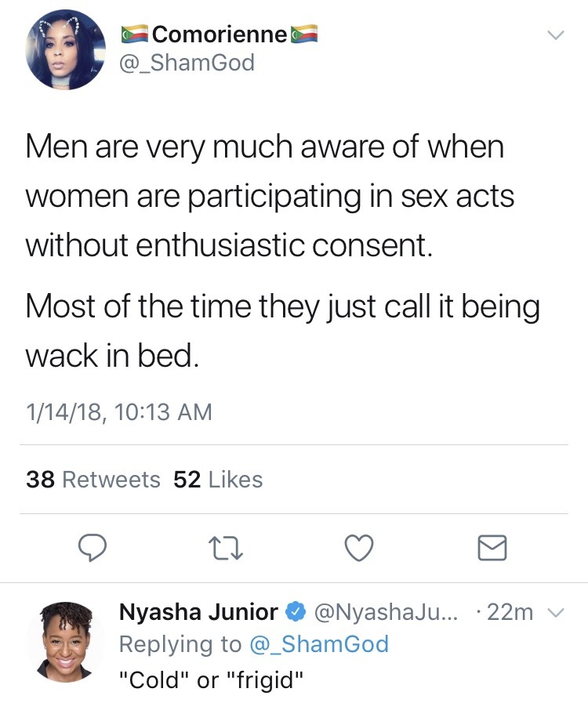This screenshot has height=703, width=588.
Task: Tap Nyasha Junior's verified badge
Action: [295, 612]
